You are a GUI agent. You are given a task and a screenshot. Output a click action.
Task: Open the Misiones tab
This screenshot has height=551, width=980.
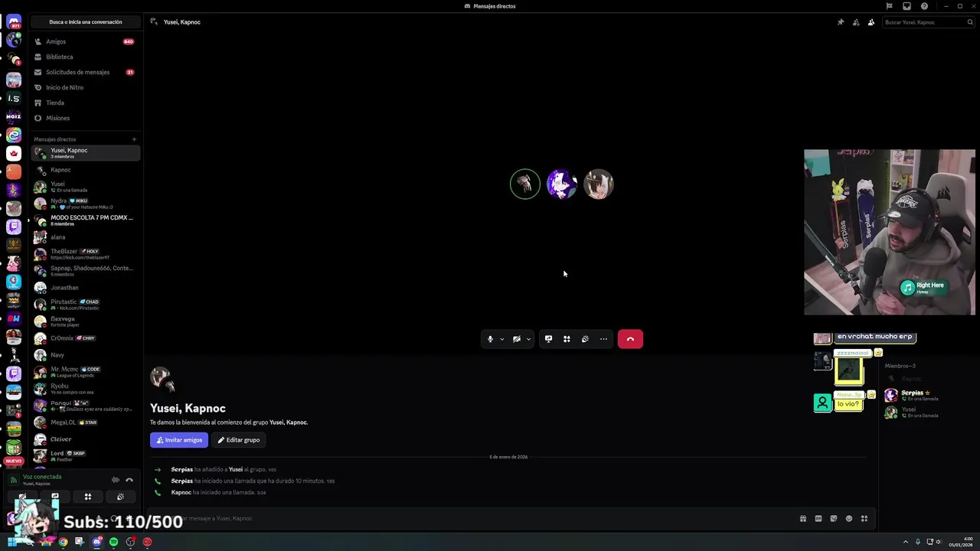85,118
